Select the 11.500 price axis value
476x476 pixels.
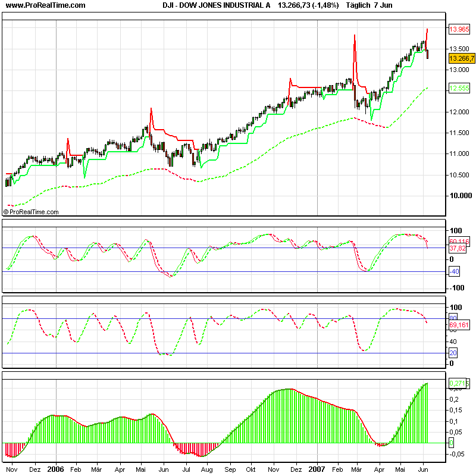pos(459,133)
